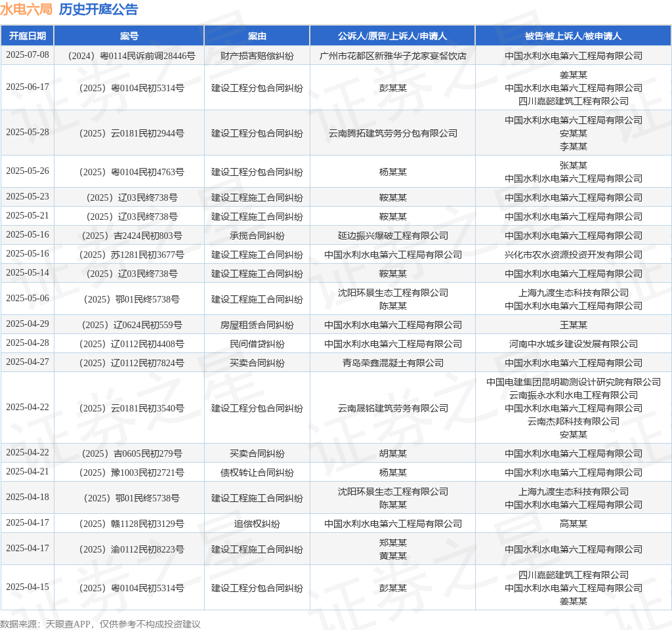Image resolution: width=672 pixels, height=630 pixels.
Task: Select the 案号 column header
Action: coord(129,36)
